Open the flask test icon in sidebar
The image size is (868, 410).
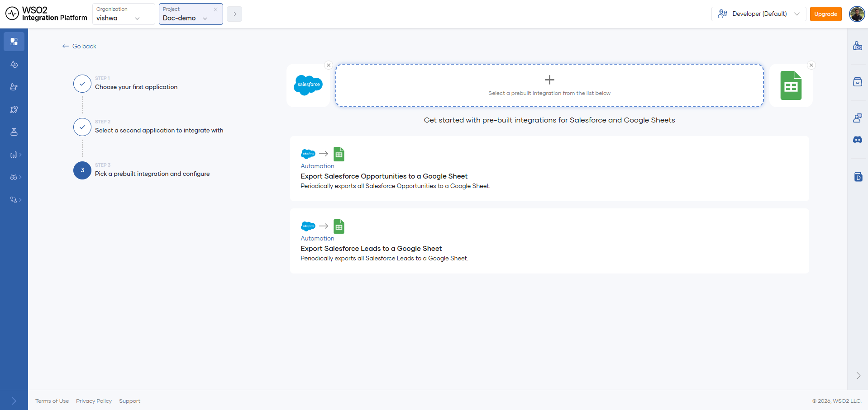point(14,132)
